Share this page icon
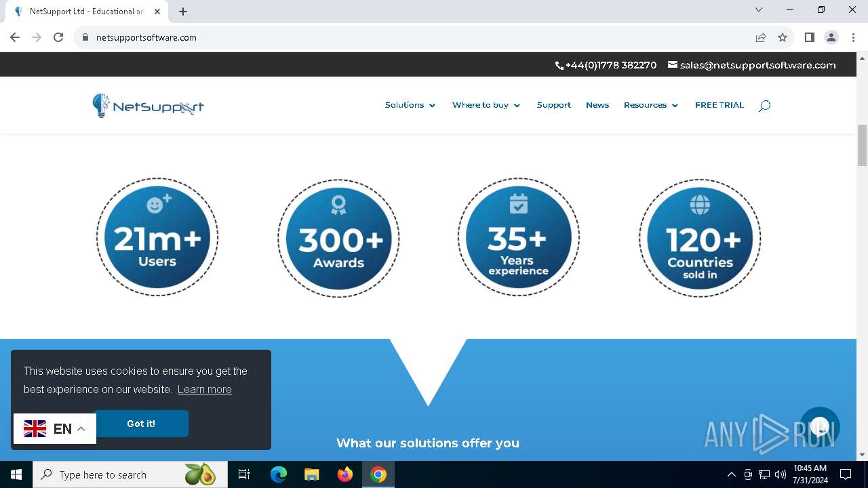Image resolution: width=868 pixels, height=488 pixels. pos(761,37)
